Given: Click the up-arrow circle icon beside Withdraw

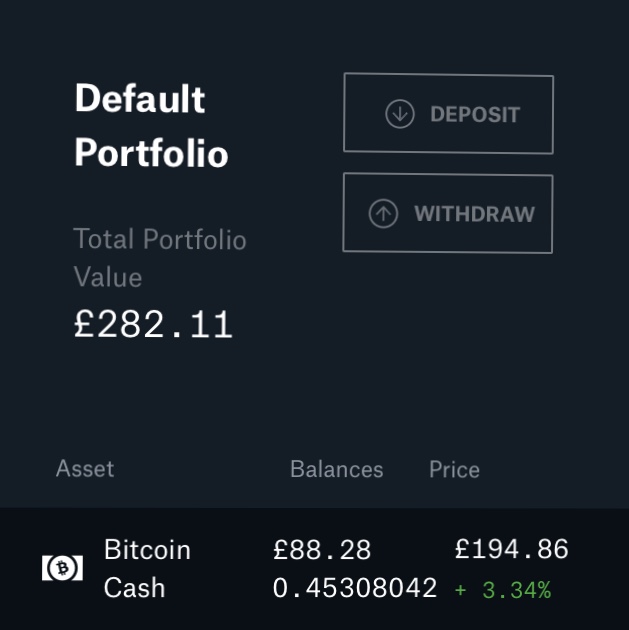Looking at the screenshot, I should tap(383, 213).
